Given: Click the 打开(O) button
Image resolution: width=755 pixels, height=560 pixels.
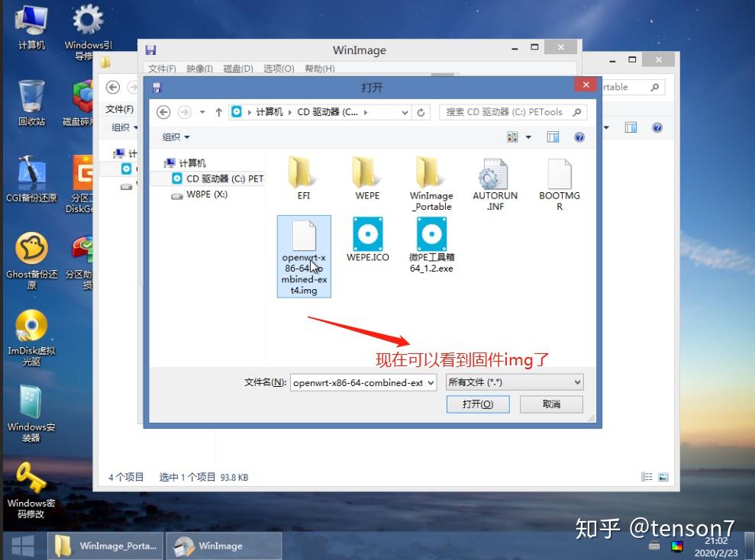Looking at the screenshot, I should tap(478, 404).
